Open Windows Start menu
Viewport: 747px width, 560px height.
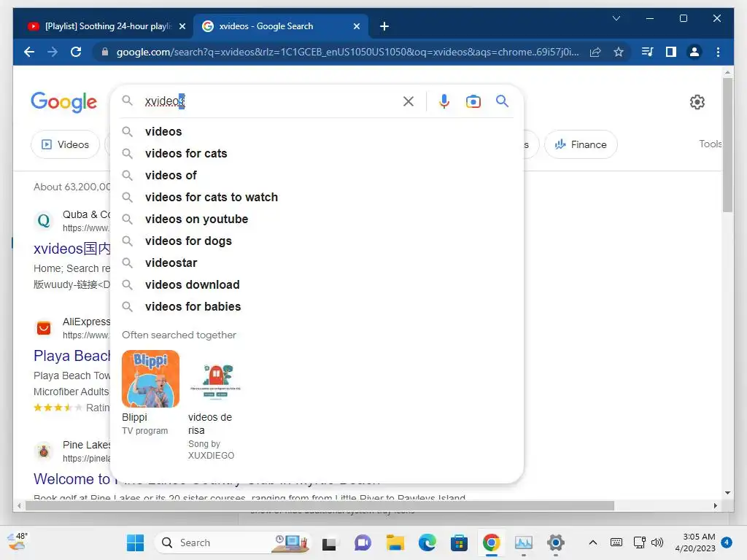click(x=135, y=542)
